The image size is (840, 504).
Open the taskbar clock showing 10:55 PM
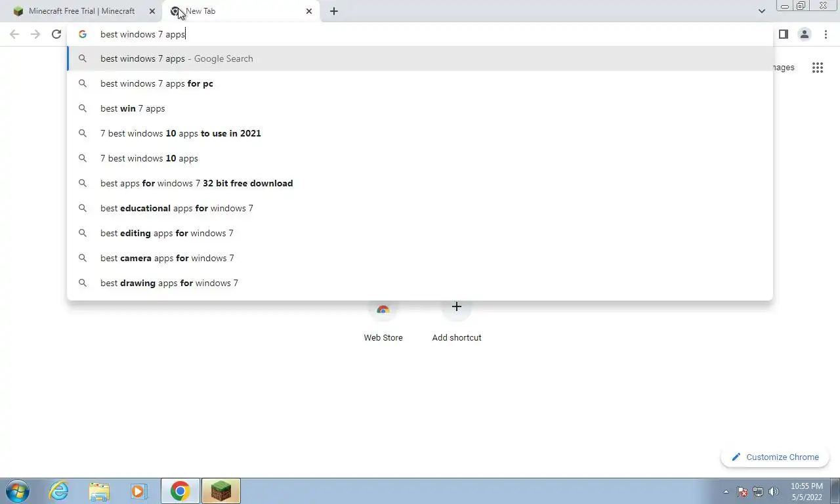807,492
